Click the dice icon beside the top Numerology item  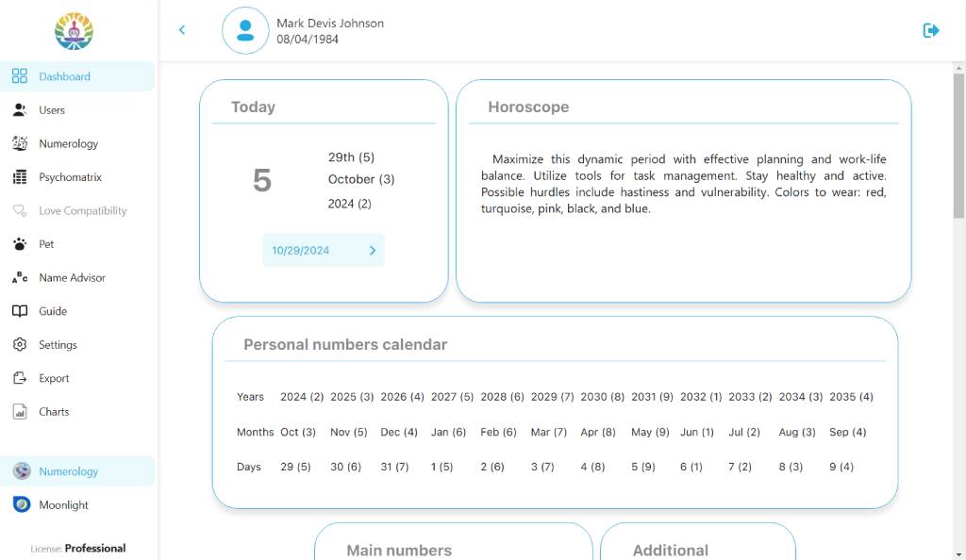click(20, 143)
